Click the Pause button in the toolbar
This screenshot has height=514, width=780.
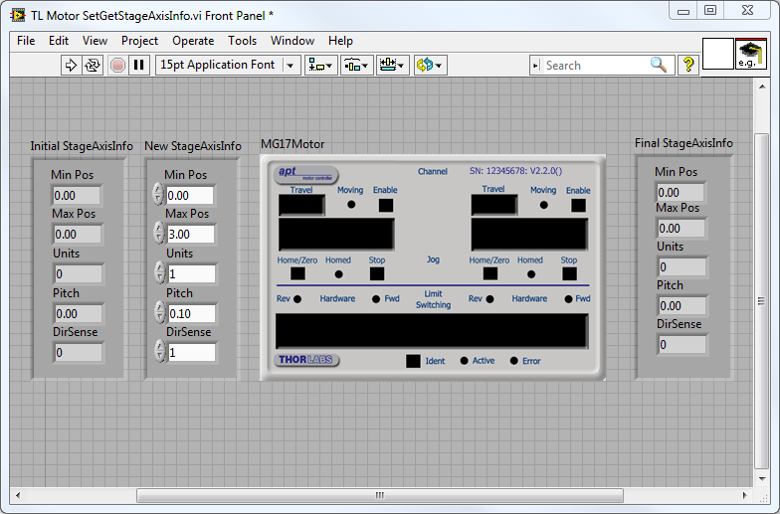tap(139, 65)
